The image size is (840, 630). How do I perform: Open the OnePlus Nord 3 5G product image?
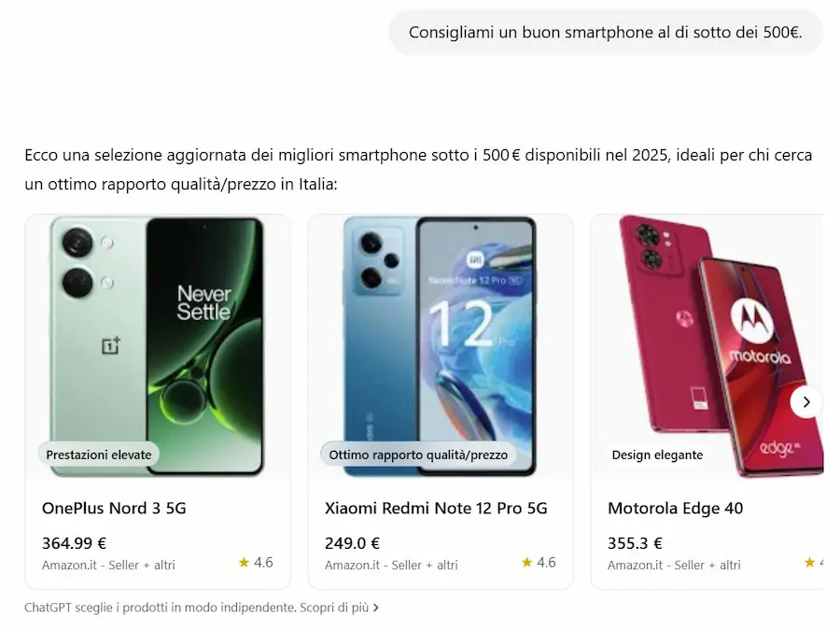click(158, 346)
